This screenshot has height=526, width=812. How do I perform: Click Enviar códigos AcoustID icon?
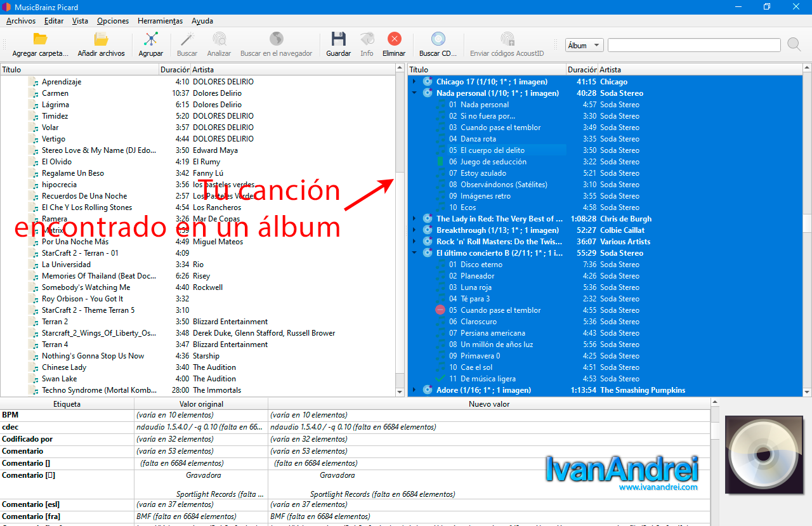pyautogui.click(x=507, y=39)
